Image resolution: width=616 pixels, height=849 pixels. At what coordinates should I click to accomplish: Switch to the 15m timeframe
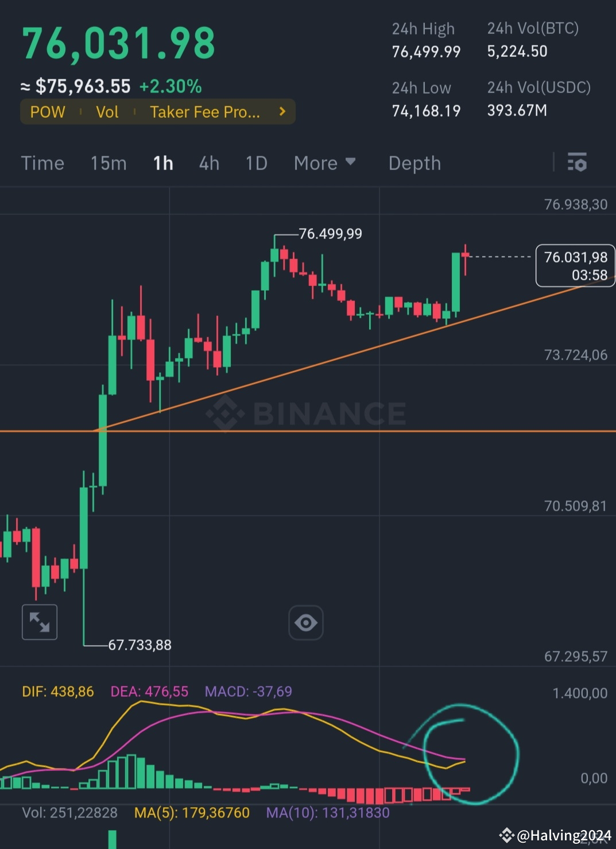click(x=108, y=163)
